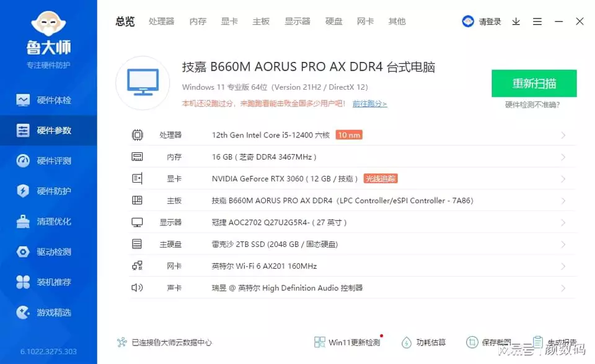Click 请登录 to log in
The width and height of the screenshot is (595, 364).
(489, 22)
